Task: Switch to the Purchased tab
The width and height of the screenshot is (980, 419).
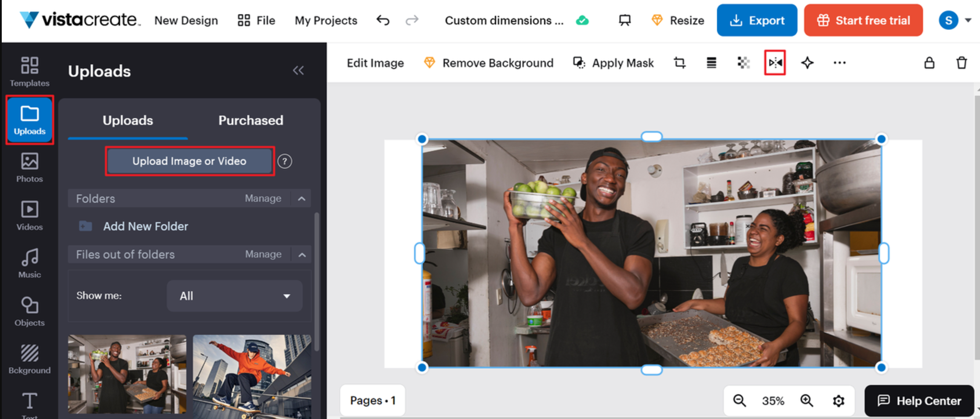Action: pyautogui.click(x=251, y=120)
